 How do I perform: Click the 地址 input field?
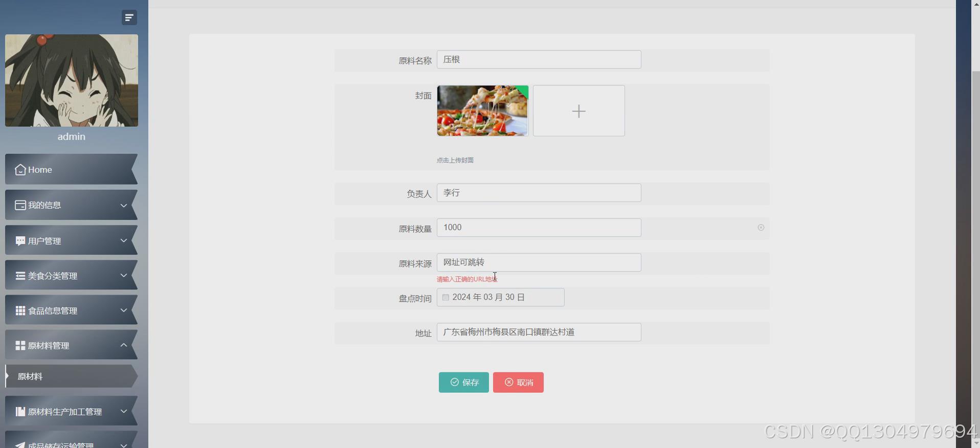coord(539,332)
